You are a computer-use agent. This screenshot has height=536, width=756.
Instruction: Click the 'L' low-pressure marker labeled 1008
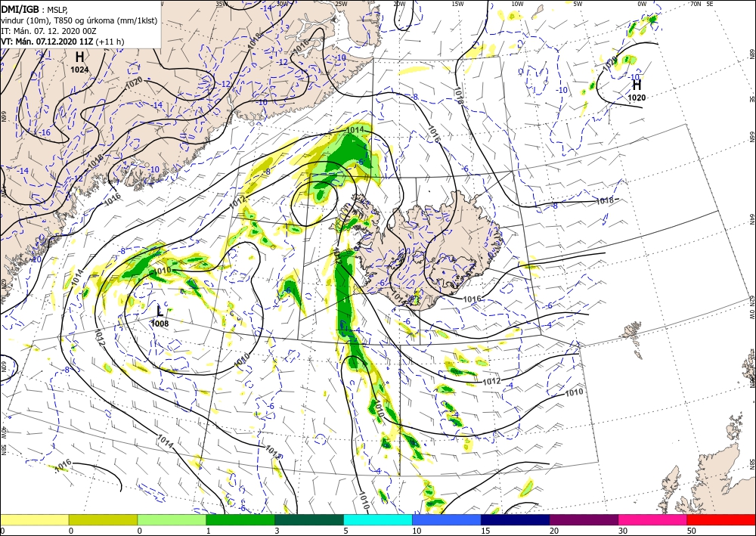tap(160, 311)
